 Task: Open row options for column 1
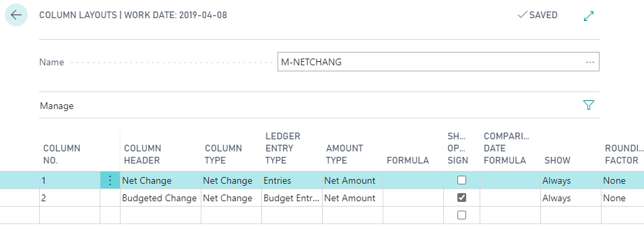(x=110, y=180)
